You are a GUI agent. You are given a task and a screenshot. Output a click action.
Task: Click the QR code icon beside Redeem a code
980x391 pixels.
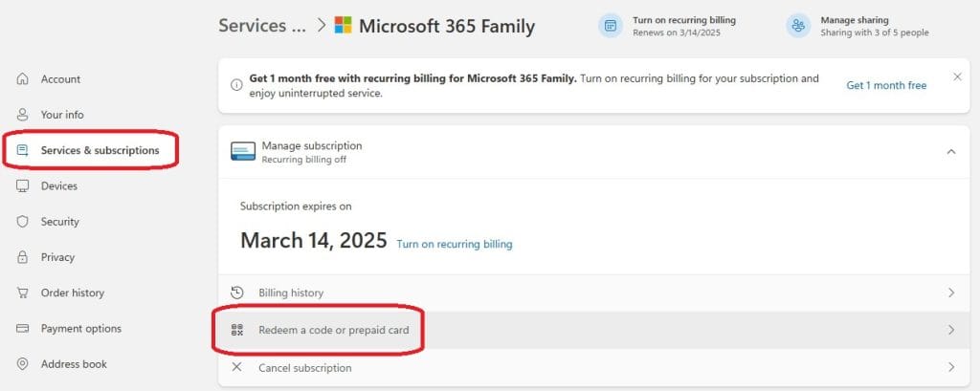coord(237,330)
